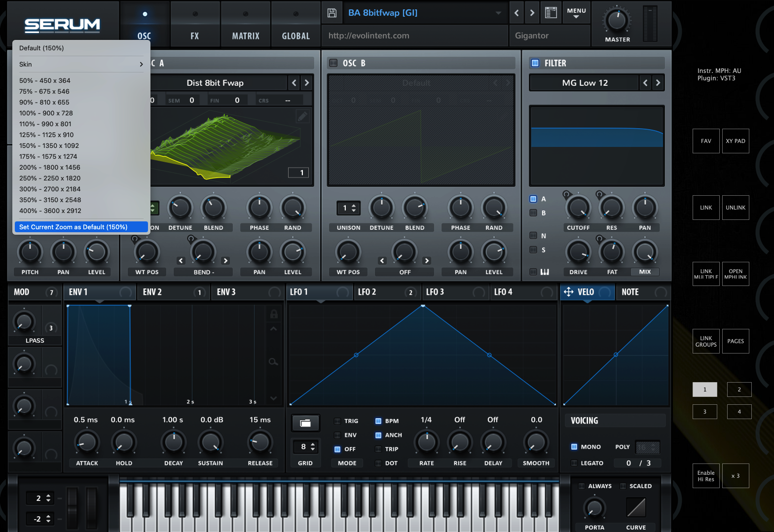Toggle filter routing for sub S
774x532 pixels.
coord(533,250)
